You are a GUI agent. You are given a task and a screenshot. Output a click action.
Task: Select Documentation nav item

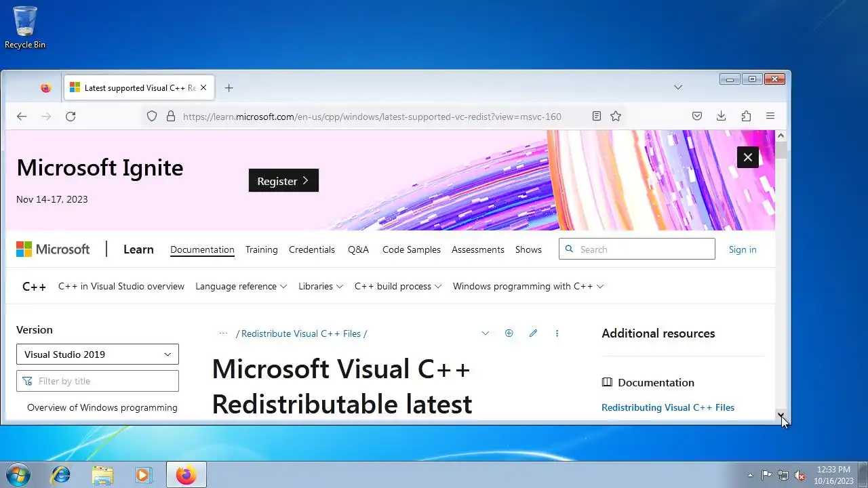[202, 249]
